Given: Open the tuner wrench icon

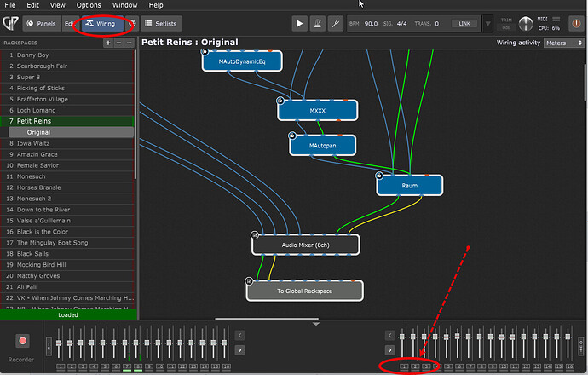Looking at the screenshot, I should coord(336,24).
